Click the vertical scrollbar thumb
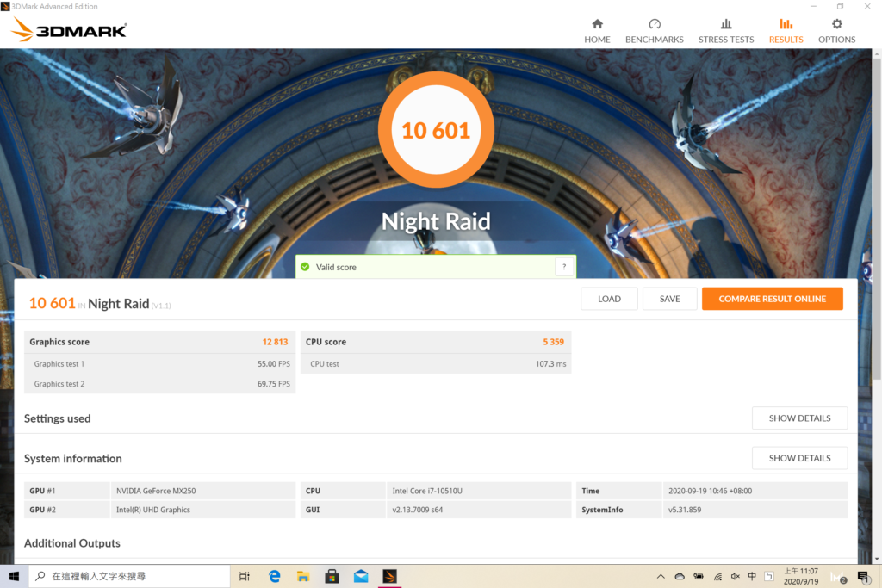This screenshot has height=588, width=882. coord(877,218)
